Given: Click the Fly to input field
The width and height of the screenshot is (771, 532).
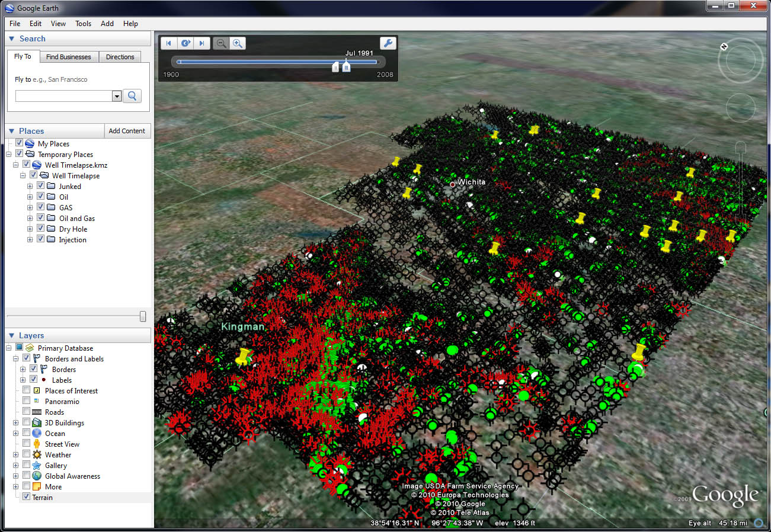Looking at the screenshot, I should (x=63, y=96).
